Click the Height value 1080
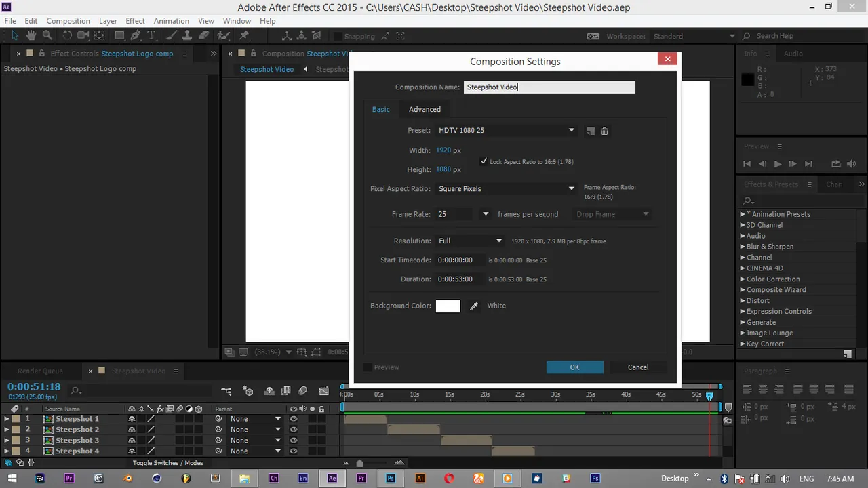 click(x=443, y=169)
